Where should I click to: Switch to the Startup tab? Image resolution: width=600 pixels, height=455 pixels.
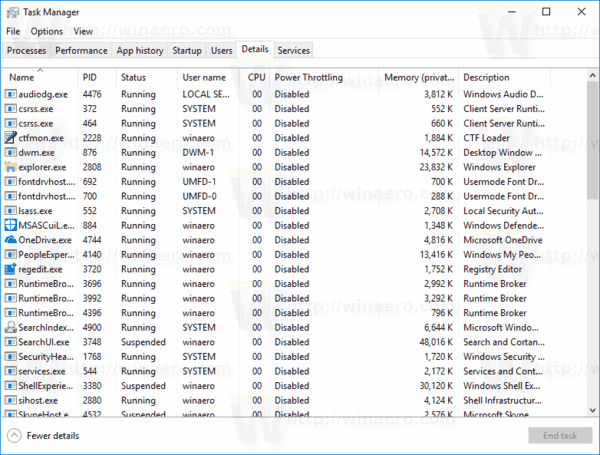click(x=187, y=51)
